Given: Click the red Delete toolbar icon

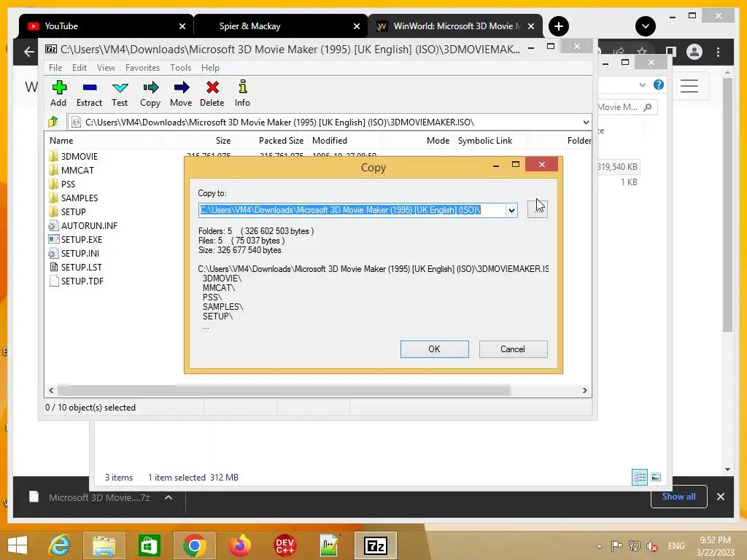Looking at the screenshot, I should [212, 87].
